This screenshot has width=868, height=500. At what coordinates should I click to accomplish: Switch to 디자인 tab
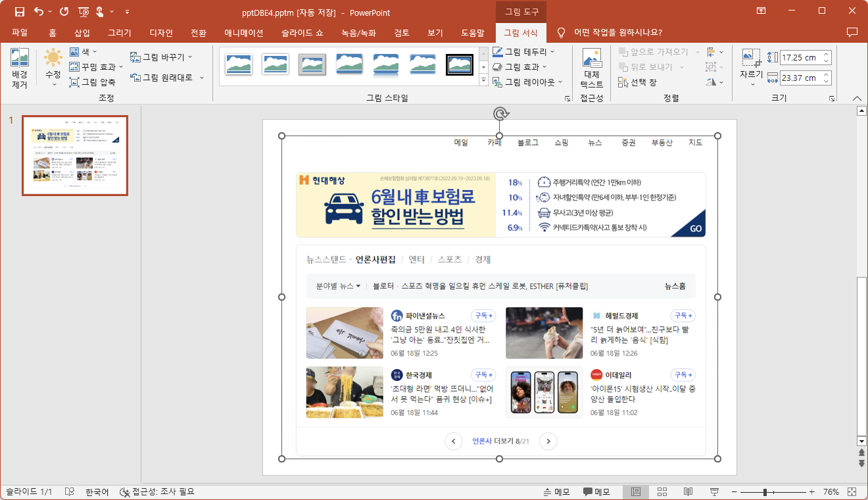[161, 33]
